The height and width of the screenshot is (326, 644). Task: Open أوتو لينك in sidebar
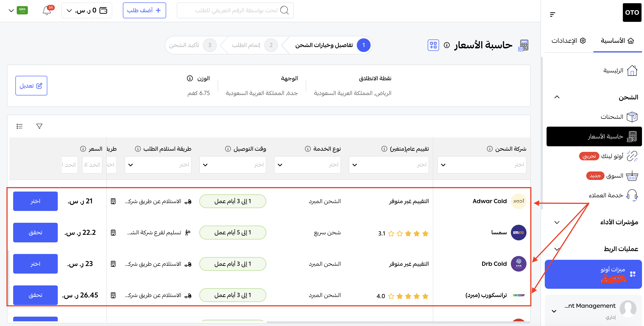coord(608,156)
